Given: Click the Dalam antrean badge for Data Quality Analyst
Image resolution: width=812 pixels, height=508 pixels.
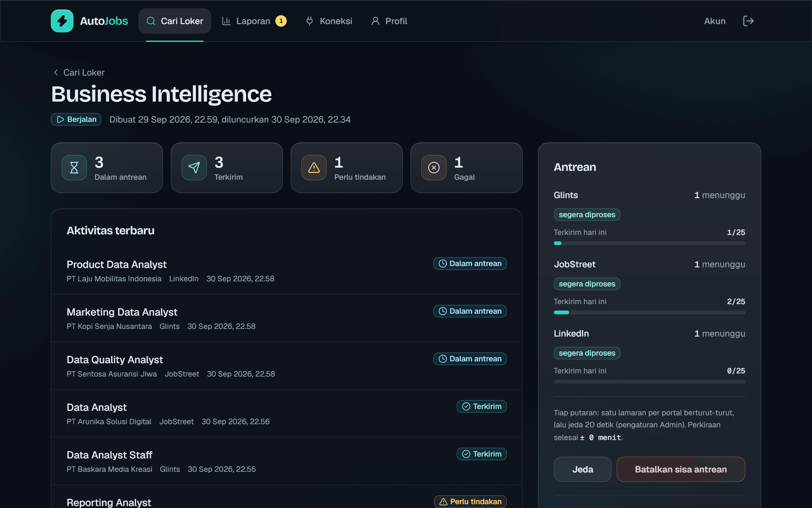Looking at the screenshot, I should [x=470, y=358].
